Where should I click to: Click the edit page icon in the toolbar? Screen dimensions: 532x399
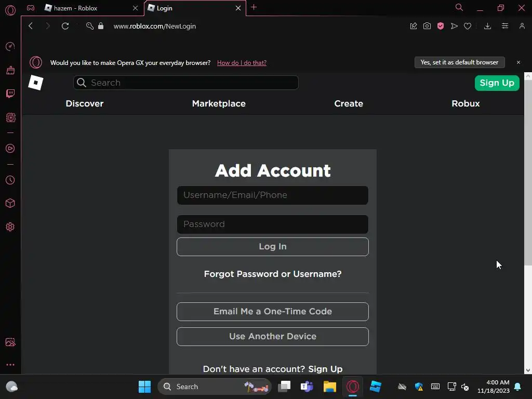(x=413, y=26)
